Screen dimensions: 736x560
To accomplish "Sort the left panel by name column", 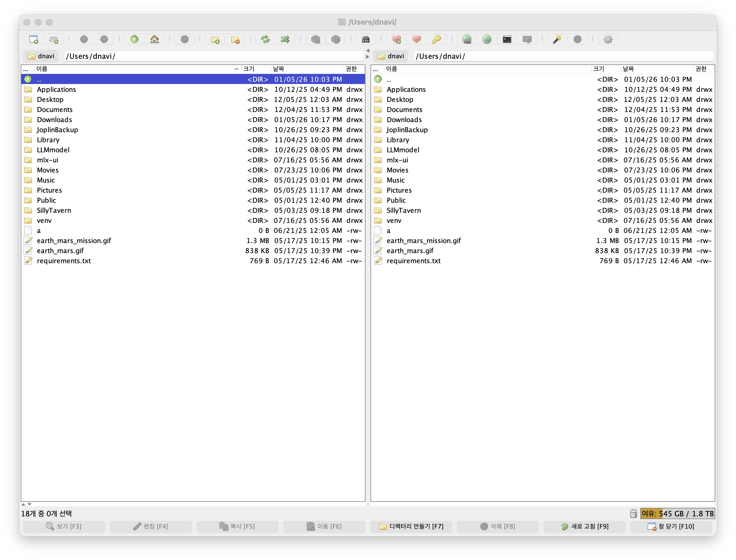I will [x=42, y=69].
